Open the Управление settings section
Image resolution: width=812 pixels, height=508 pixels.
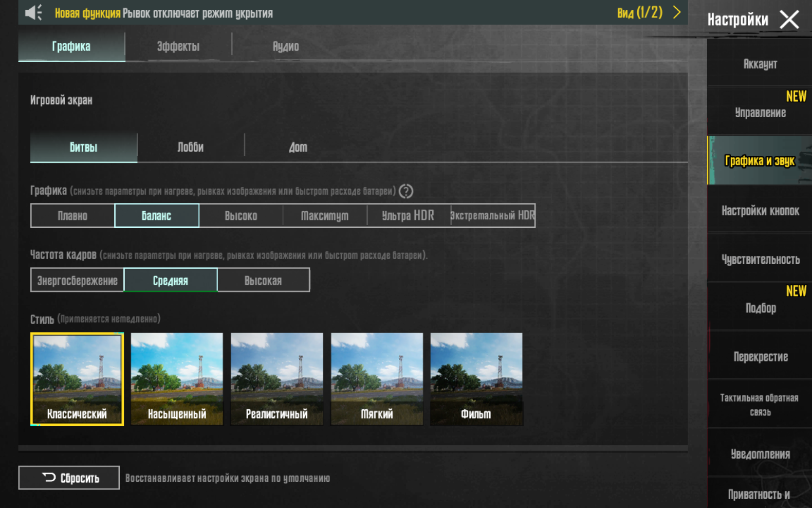[760, 113]
